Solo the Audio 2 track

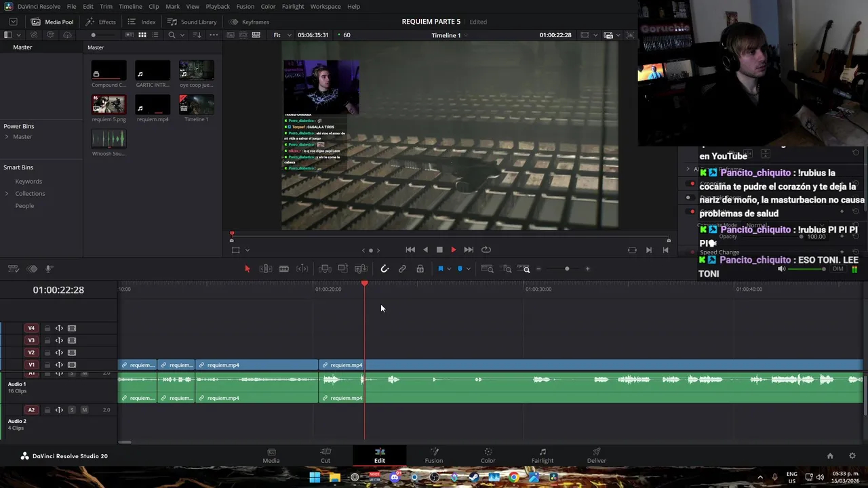coord(72,410)
